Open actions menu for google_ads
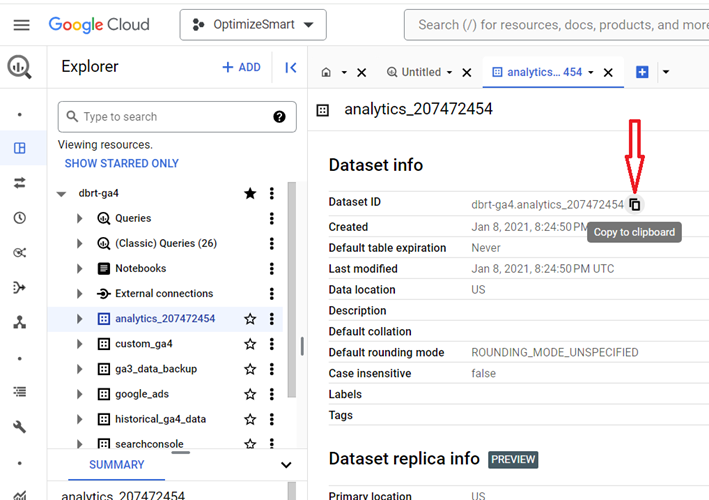This screenshot has width=709, height=500. pos(272,394)
